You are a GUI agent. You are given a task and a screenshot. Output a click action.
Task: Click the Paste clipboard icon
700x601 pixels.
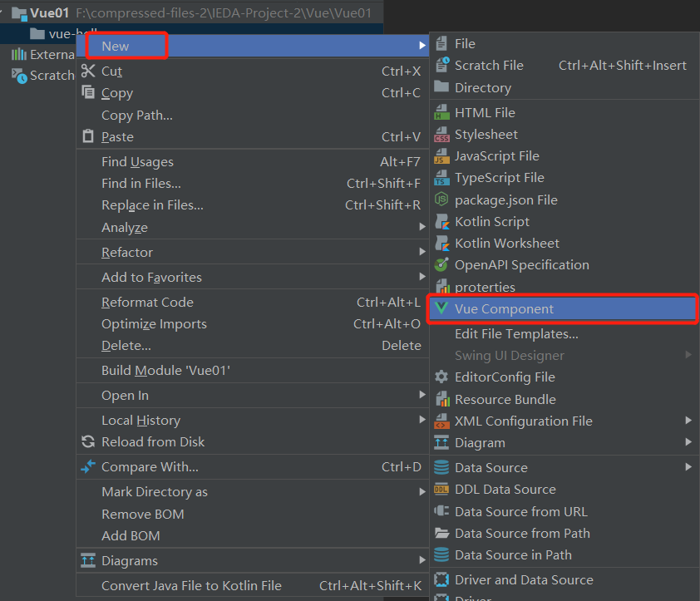(x=88, y=135)
